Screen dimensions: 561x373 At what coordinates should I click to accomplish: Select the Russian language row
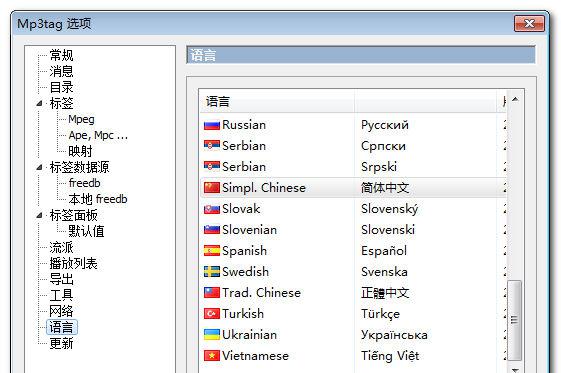pyautogui.click(x=353, y=125)
